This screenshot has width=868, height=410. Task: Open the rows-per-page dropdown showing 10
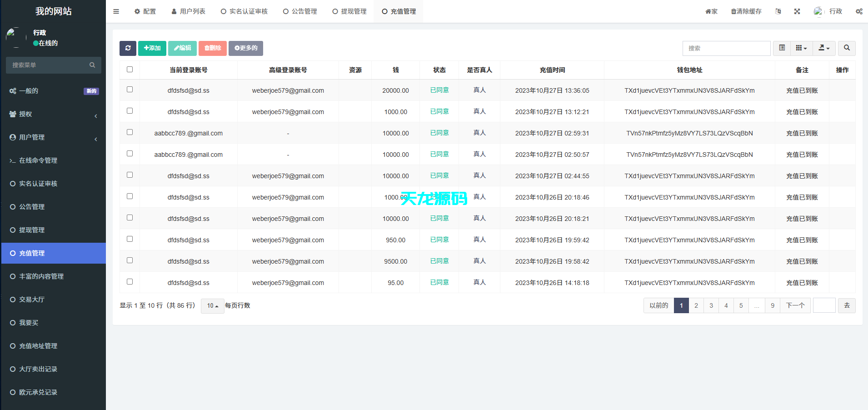[212, 305]
